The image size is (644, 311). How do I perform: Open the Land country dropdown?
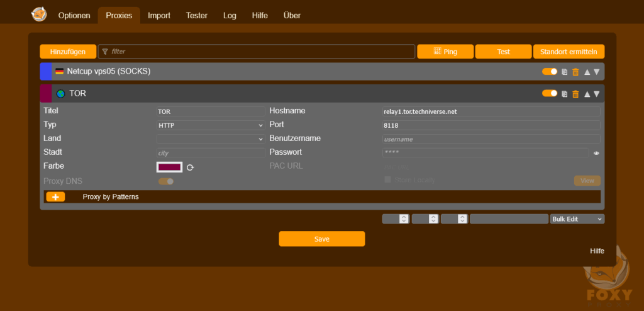211,139
